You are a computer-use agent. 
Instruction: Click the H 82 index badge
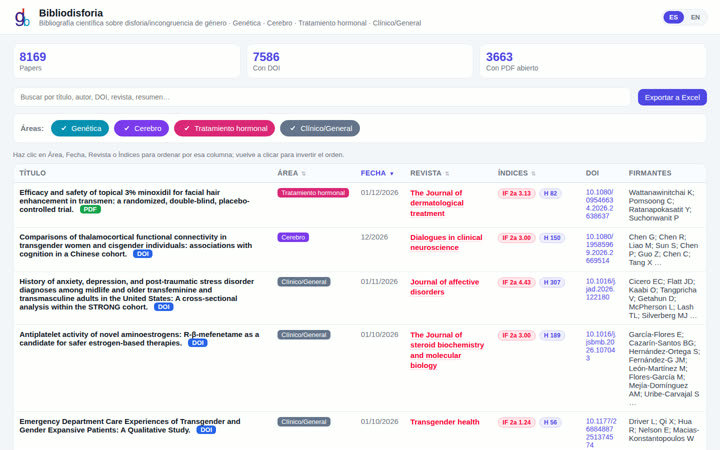[550, 193]
